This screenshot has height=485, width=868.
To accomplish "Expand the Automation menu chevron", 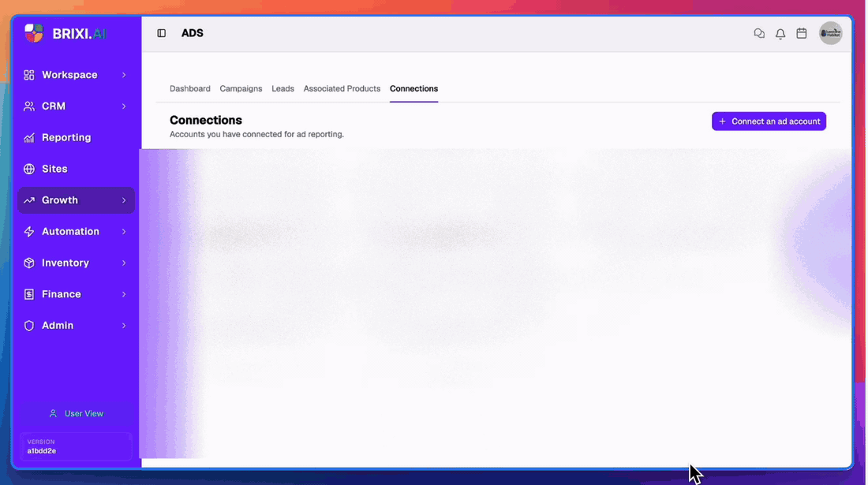I will tap(124, 232).
